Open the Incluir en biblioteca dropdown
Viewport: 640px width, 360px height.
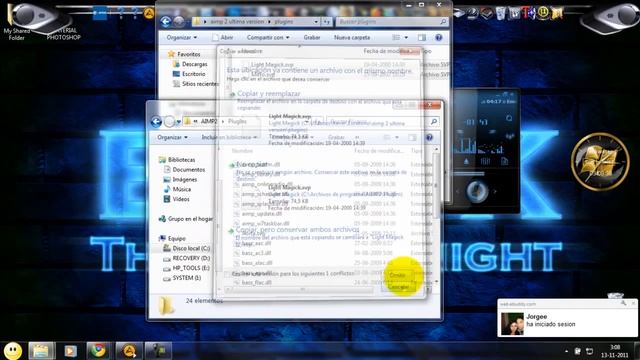click(229, 138)
